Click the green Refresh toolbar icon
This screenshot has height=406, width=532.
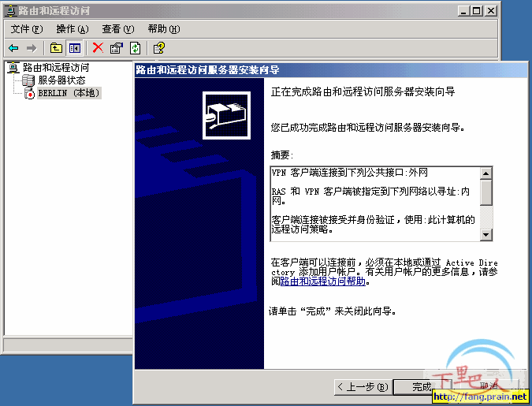[135, 48]
